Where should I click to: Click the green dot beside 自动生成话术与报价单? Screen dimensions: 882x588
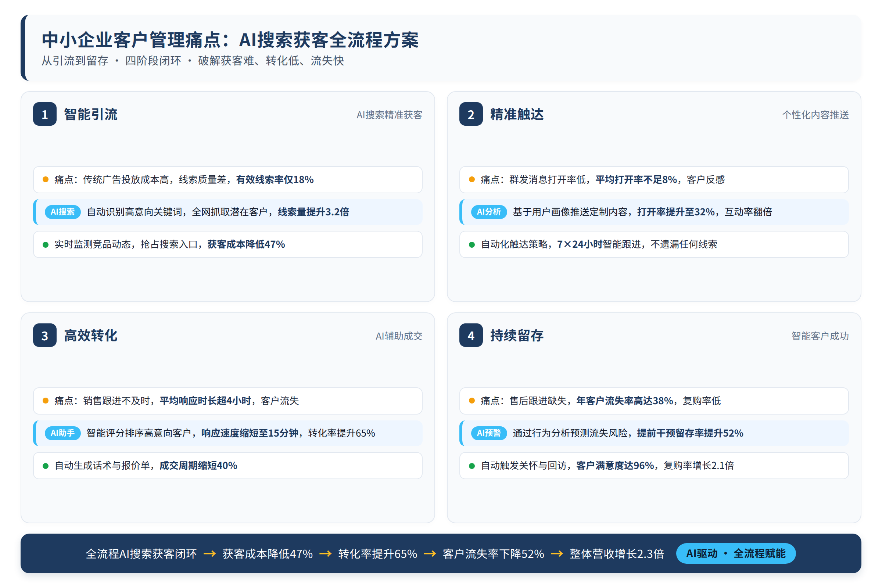pos(46,466)
